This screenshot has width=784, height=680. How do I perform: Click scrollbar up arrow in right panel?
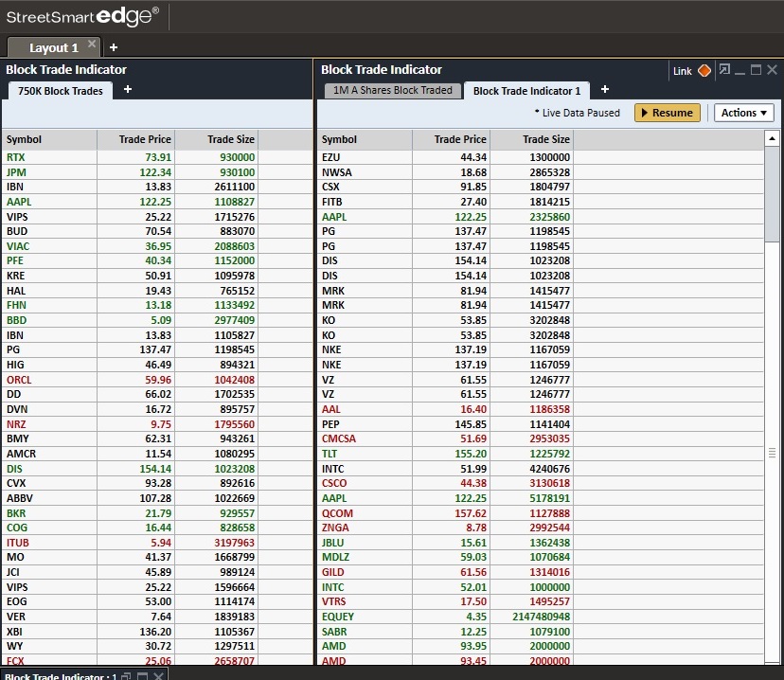(x=772, y=138)
